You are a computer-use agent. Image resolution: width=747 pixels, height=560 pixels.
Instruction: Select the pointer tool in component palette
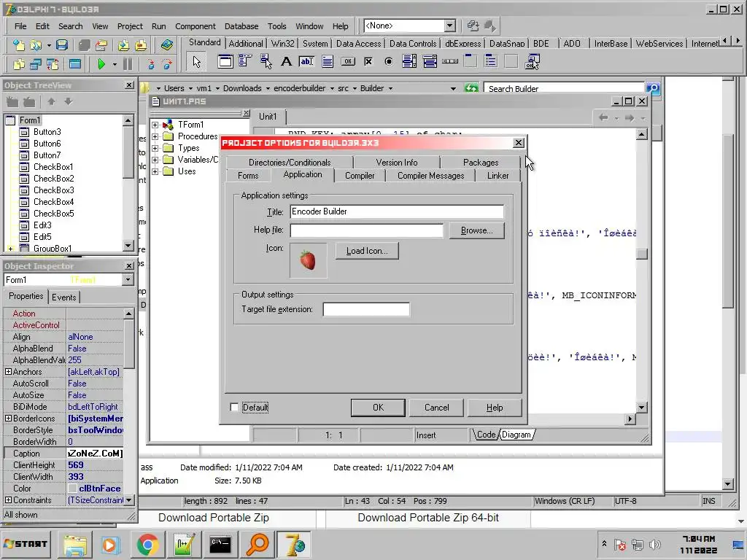click(x=196, y=61)
